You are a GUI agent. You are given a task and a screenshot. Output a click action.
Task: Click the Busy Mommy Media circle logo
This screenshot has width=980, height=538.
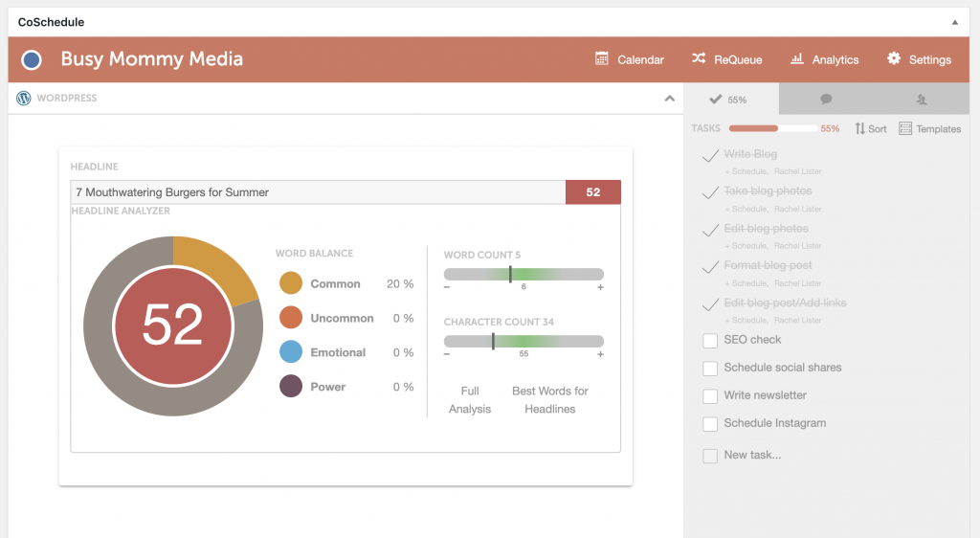click(x=32, y=59)
